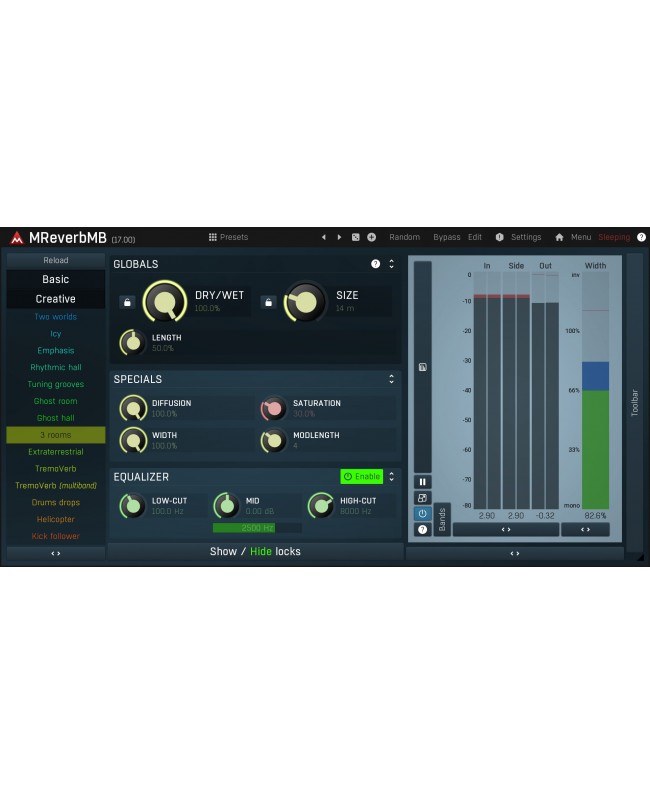Image resolution: width=650 pixels, height=794 pixels.
Task: Open meters help question mark
Action: (423, 530)
